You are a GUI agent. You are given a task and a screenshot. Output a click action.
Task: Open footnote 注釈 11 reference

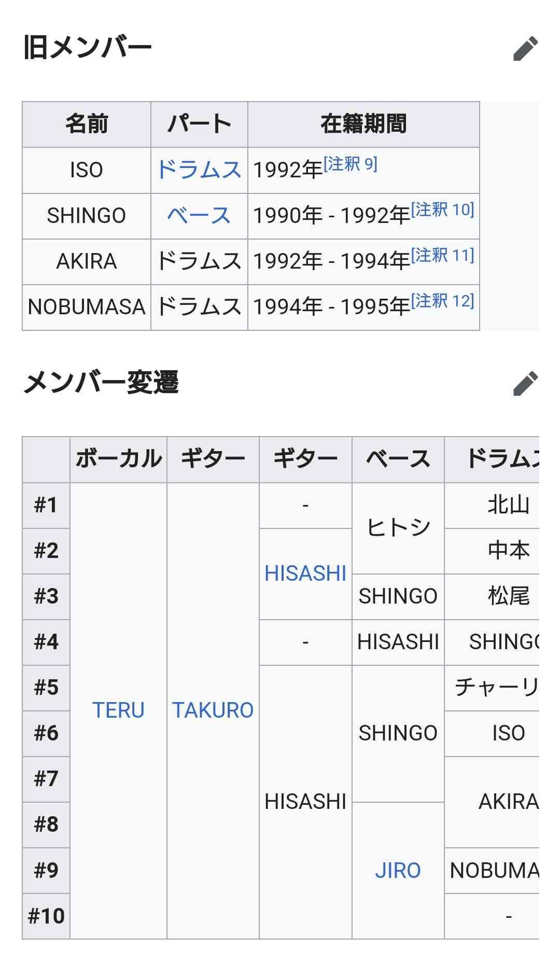[443, 256]
